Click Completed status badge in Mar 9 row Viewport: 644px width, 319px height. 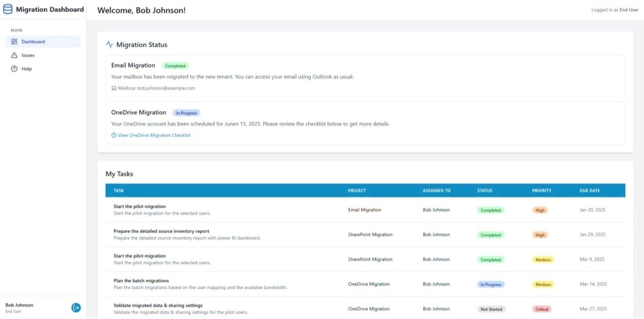[x=491, y=260]
